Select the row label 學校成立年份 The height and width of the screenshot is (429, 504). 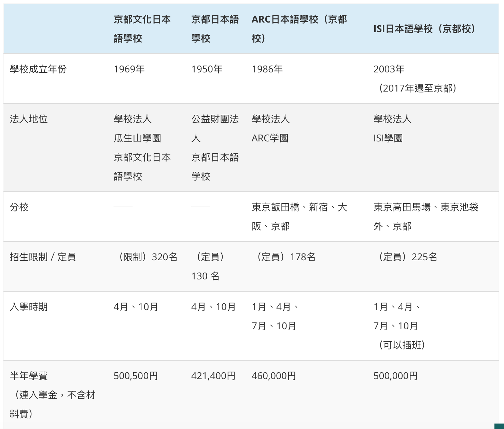(38, 69)
